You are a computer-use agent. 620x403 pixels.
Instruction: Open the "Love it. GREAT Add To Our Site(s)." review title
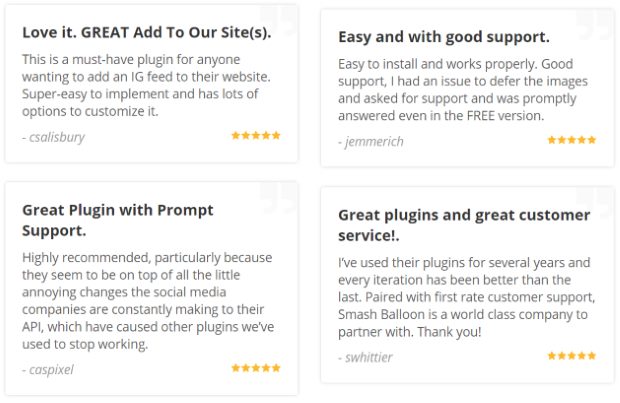146,32
